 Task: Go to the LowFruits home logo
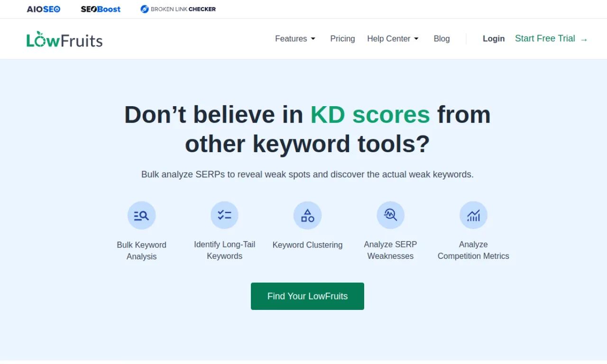click(64, 39)
